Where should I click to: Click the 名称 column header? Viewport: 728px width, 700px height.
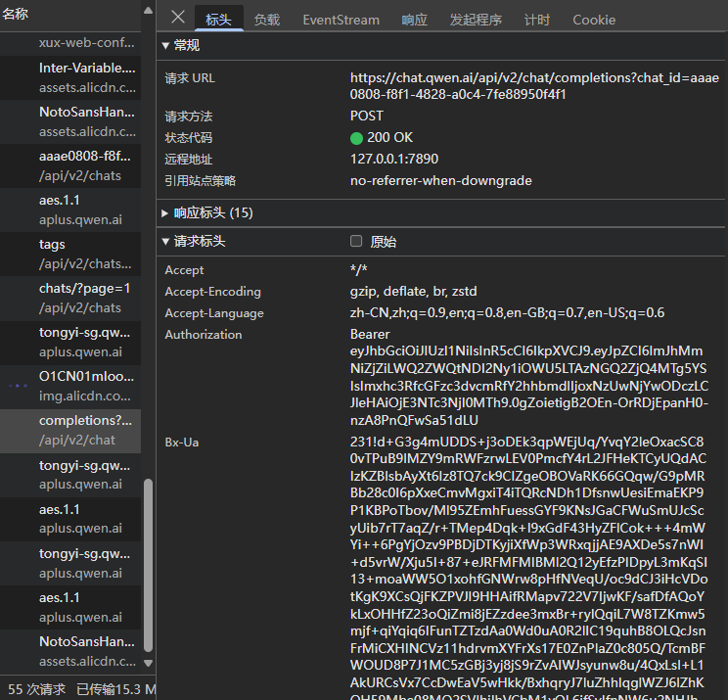pyautogui.click(x=16, y=14)
